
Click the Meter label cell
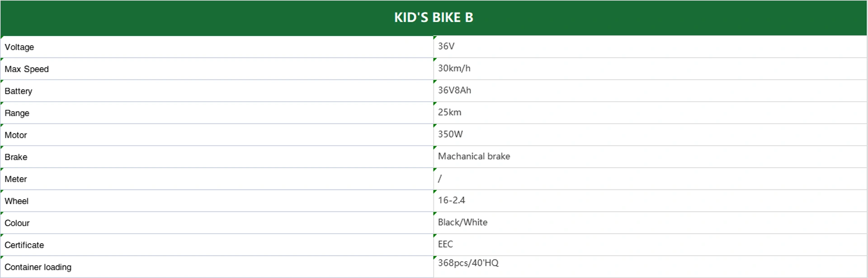(x=217, y=179)
